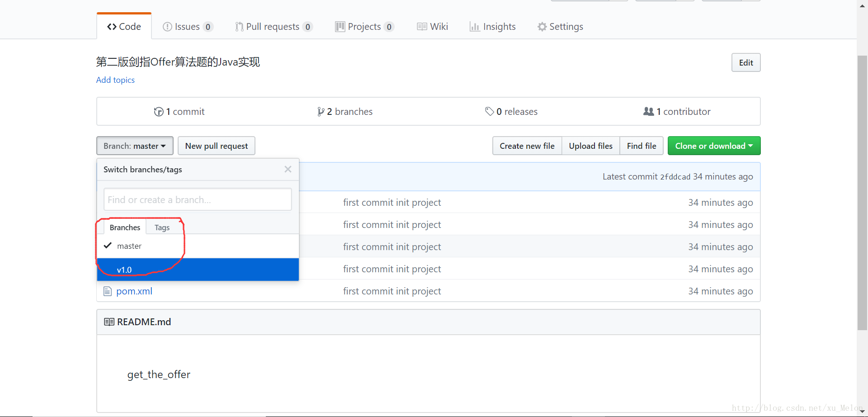This screenshot has height=417, width=868.
Task: Select the Tags tab in popup
Action: [x=162, y=227]
